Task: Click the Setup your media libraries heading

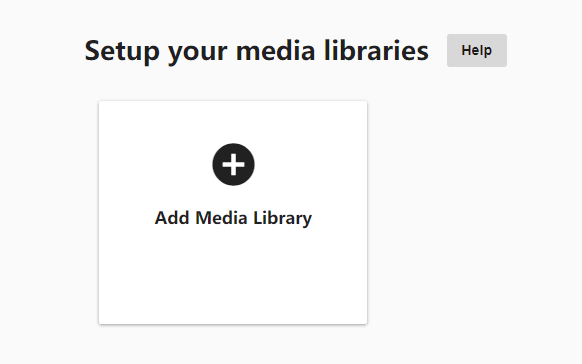Action: 256,51
